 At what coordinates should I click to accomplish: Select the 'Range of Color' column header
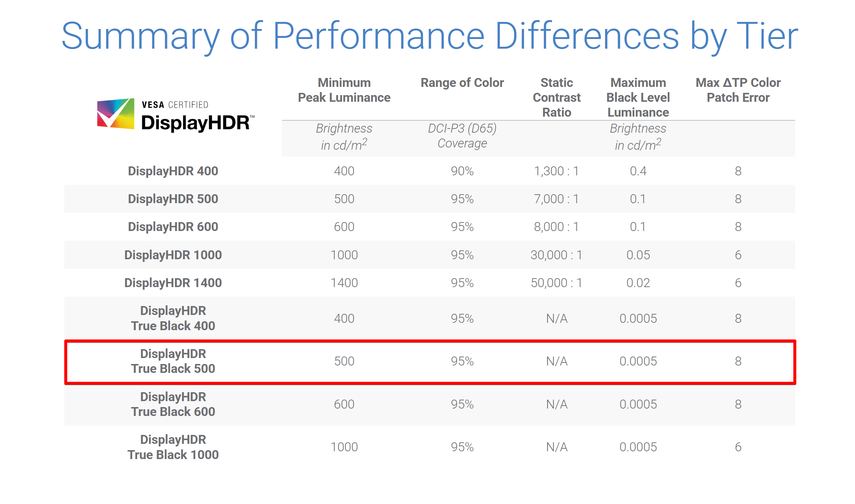tap(462, 83)
